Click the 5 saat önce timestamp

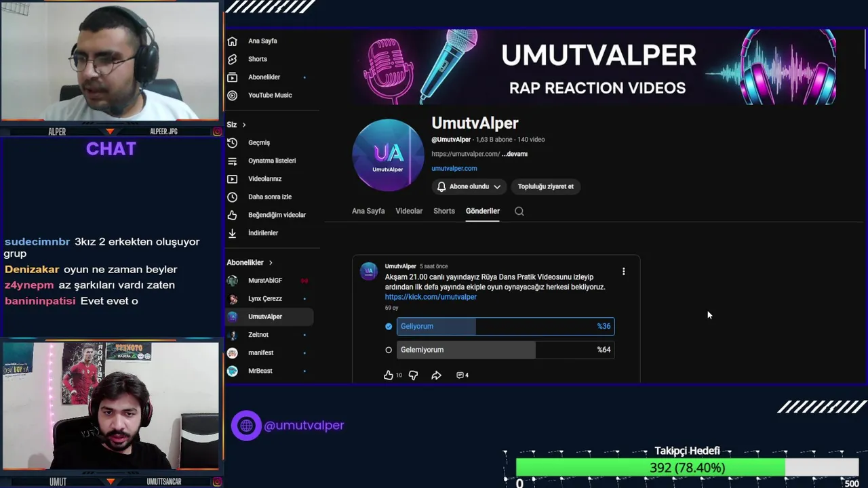click(x=434, y=266)
